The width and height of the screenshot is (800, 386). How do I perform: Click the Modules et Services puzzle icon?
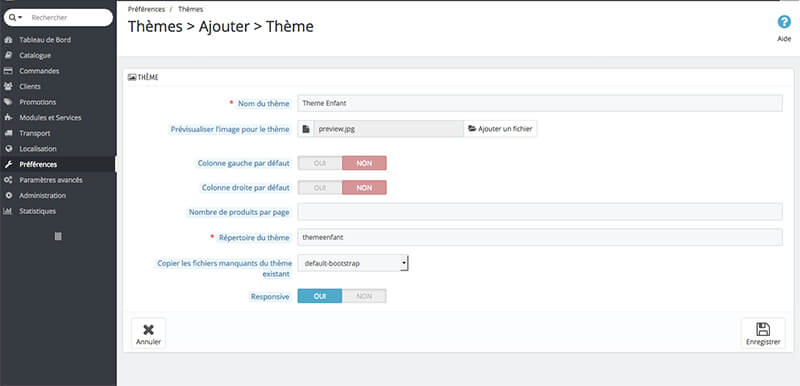click(x=8, y=118)
